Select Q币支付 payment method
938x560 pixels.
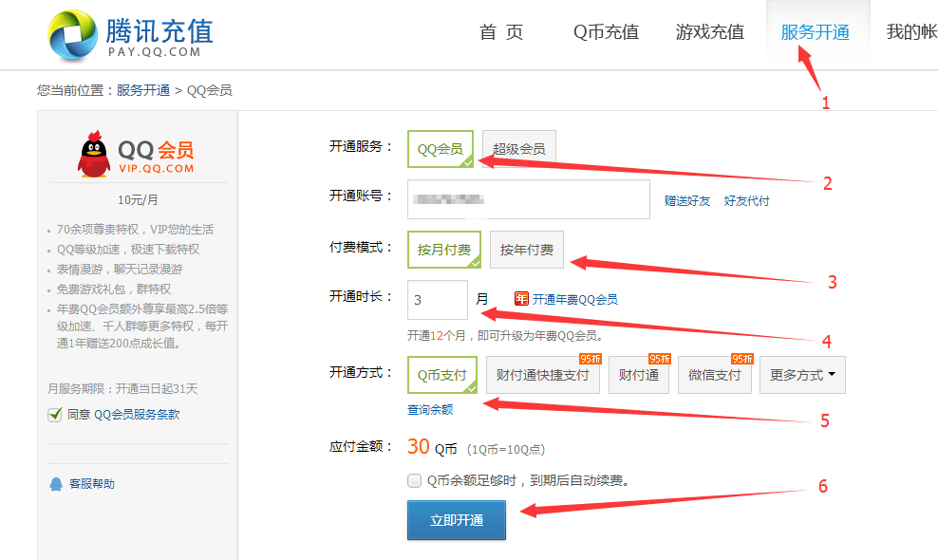442,375
